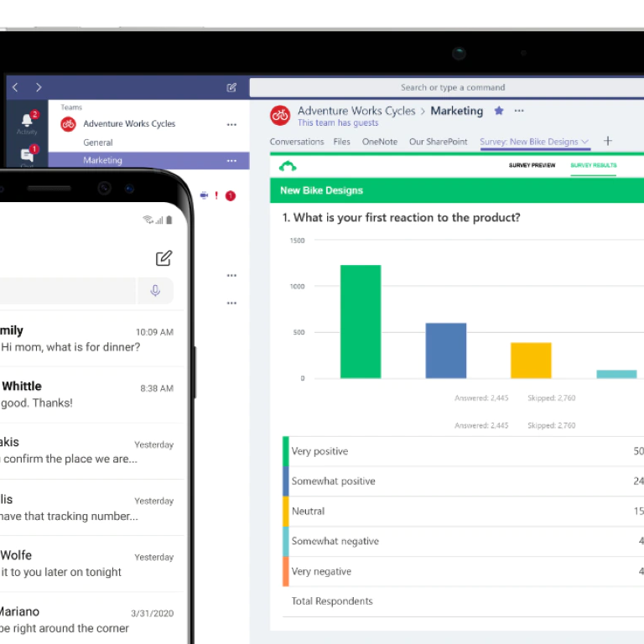Switch to the OneNote tab
This screenshot has height=644, width=644.
click(380, 142)
